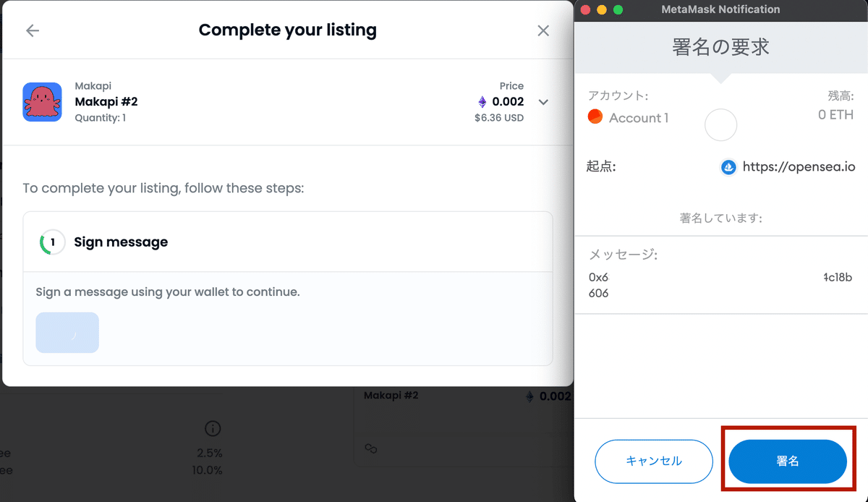Click the OpenSea logo next to the URL

728,167
